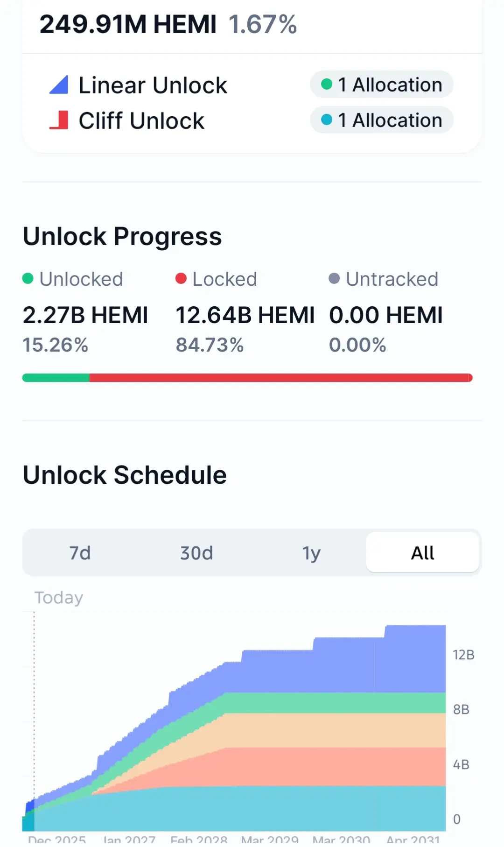504x847 pixels.
Task: Click teal dot in Cliff Unlock allocation badge
Action: pyautogui.click(x=327, y=120)
